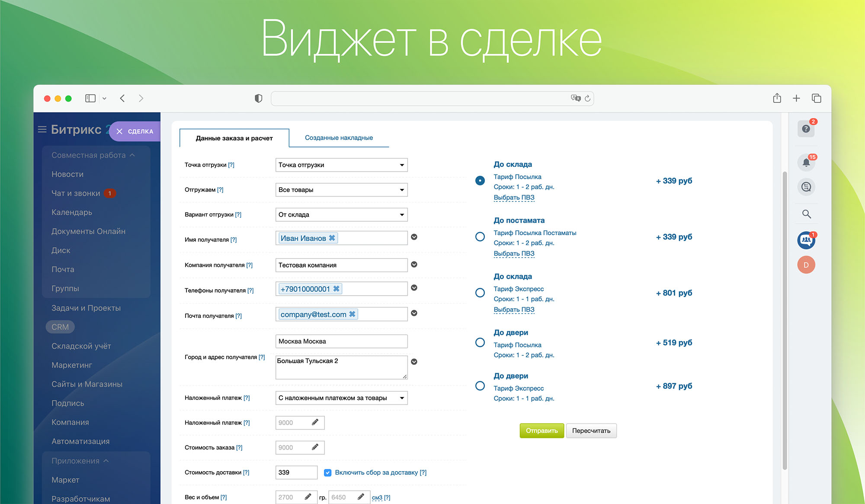Uncheck Включить сбор за доставку checkbox

click(x=328, y=472)
